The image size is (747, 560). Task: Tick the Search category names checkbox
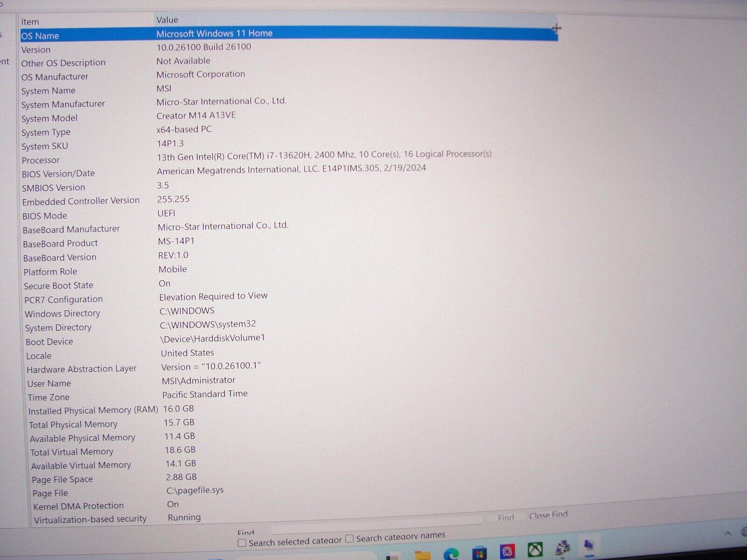349,539
